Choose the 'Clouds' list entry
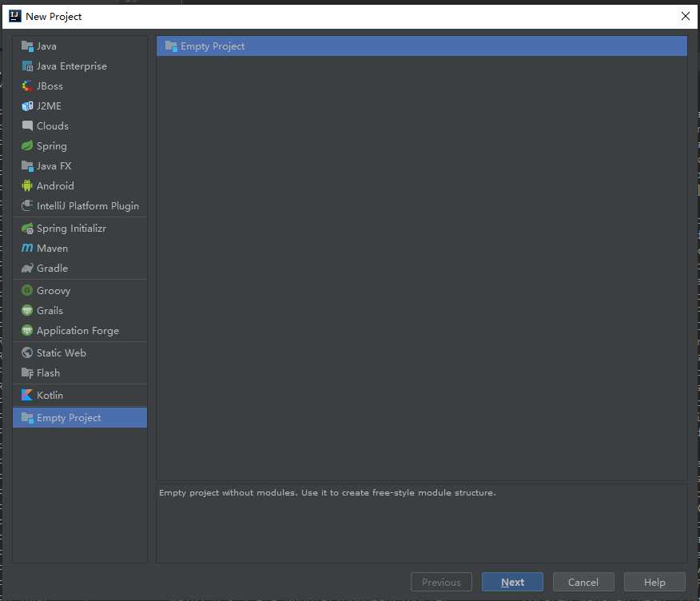 pos(53,126)
